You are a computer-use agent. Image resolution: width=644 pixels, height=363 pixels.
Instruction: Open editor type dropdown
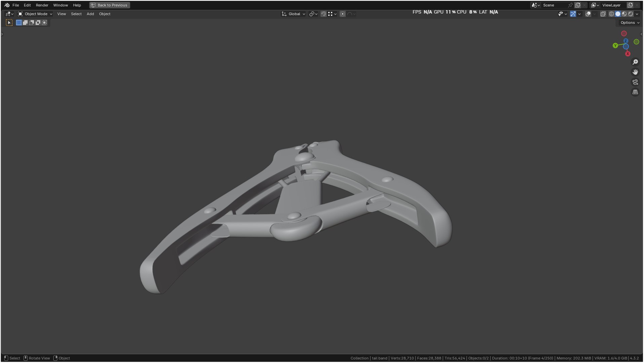[9, 14]
